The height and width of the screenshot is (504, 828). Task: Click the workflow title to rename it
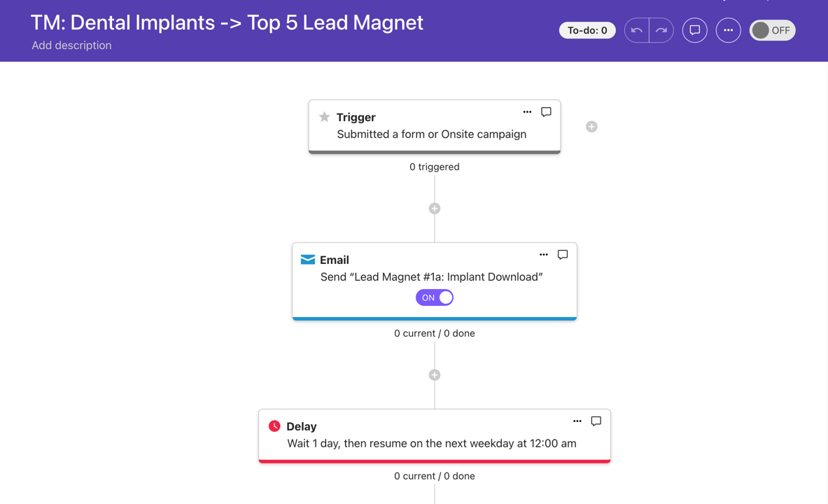tap(227, 22)
